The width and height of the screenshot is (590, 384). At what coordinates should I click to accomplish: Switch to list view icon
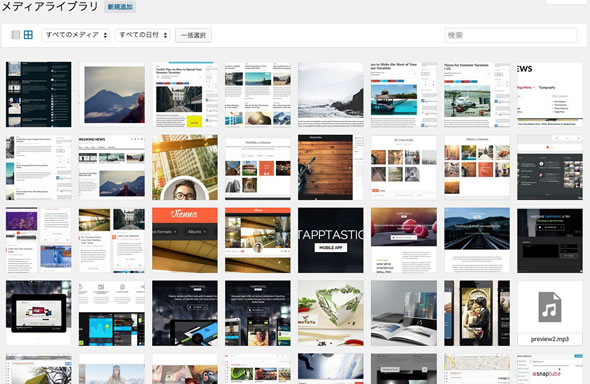click(15, 35)
